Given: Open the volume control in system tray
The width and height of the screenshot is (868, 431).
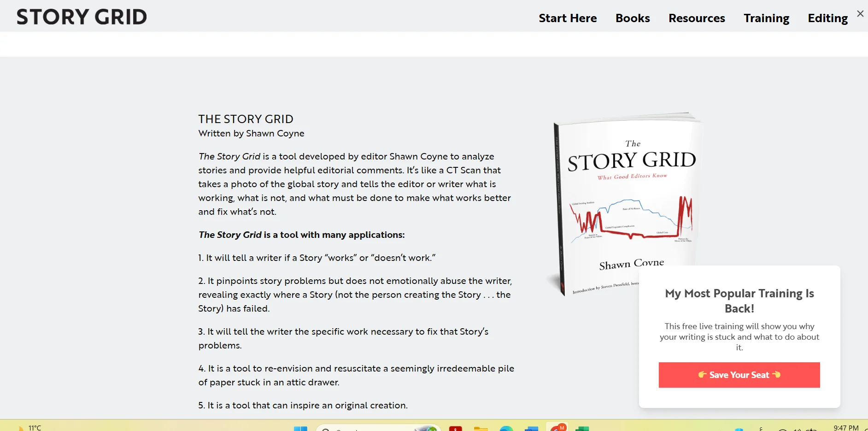Looking at the screenshot, I should (798, 429).
